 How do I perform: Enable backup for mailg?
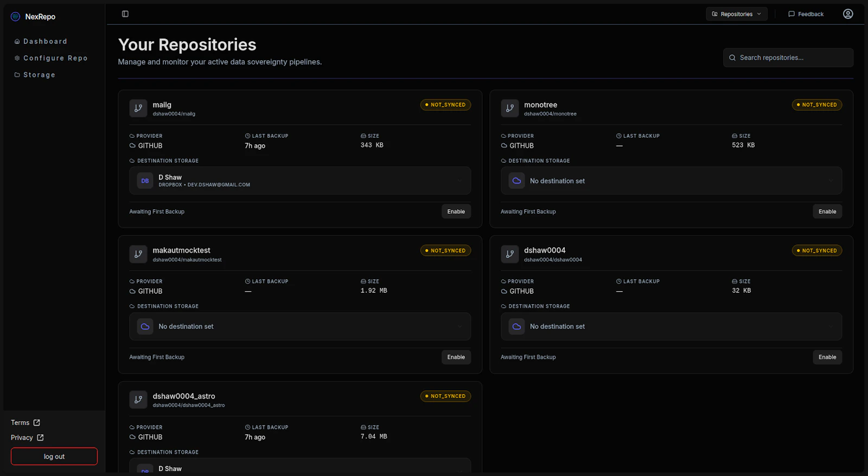tap(456, 211)
